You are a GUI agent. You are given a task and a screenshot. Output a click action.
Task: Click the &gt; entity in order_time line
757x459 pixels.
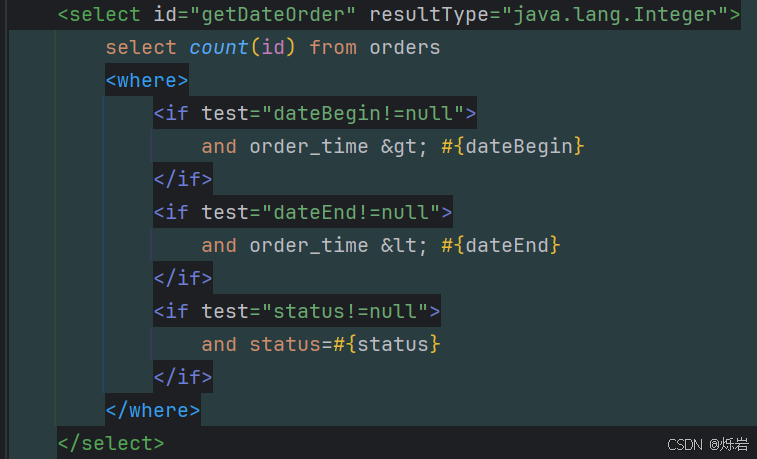(405, 146)
